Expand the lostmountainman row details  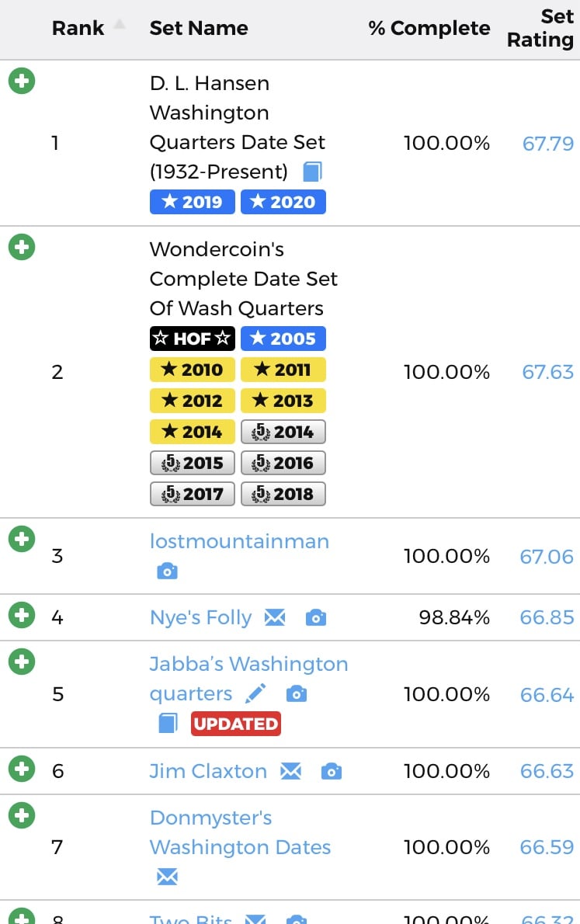[22, 539]
